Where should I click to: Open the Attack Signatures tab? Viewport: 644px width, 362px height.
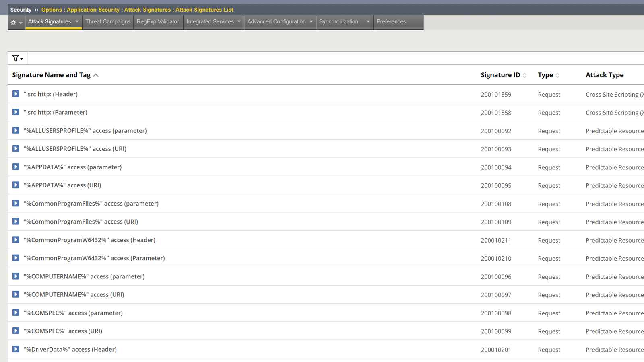50,22
